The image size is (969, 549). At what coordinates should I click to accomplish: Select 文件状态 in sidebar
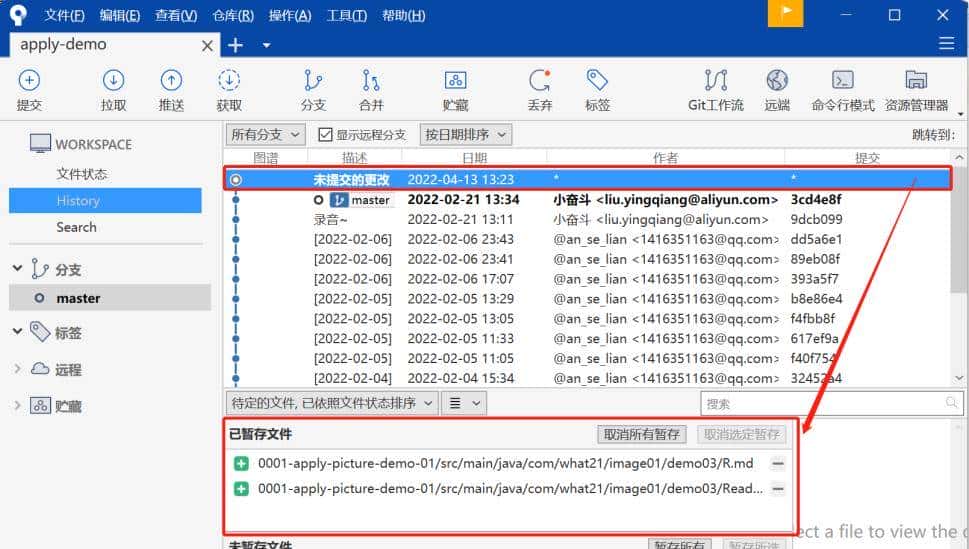point(82,174)
